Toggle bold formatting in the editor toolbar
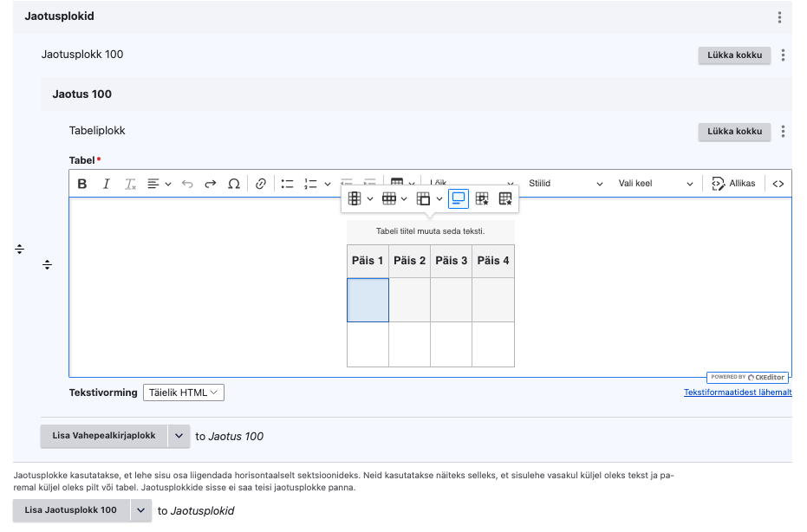Screen dimensions: 807x532 tap(82, 184)
